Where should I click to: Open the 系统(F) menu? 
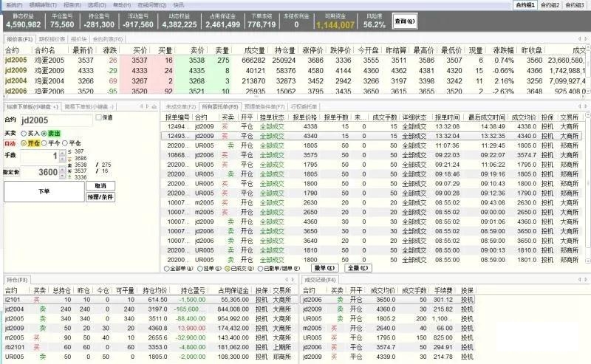(x=14, y=5)
